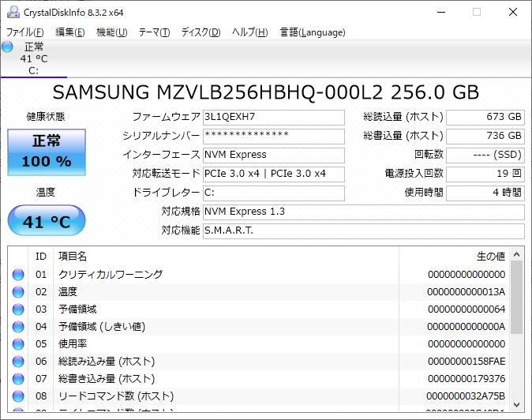Click the 対応機能 field S.M.A.R.T.
Image resolution: width=532 pixels, height=420 pixels.
[364, 231]
